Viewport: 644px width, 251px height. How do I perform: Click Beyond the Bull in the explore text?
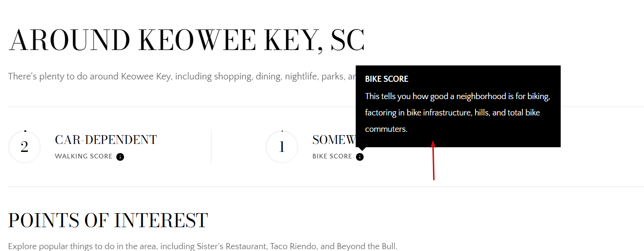coord(366,246)
